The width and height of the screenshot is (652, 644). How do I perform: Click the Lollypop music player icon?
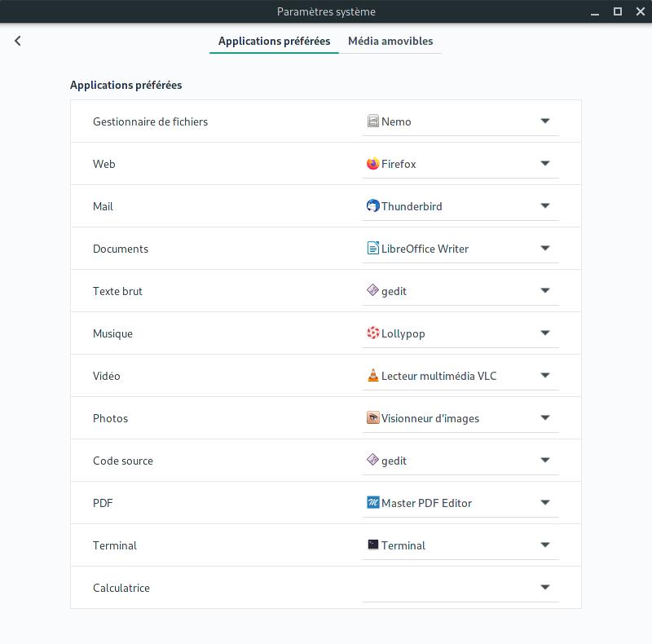coord(373,333)
